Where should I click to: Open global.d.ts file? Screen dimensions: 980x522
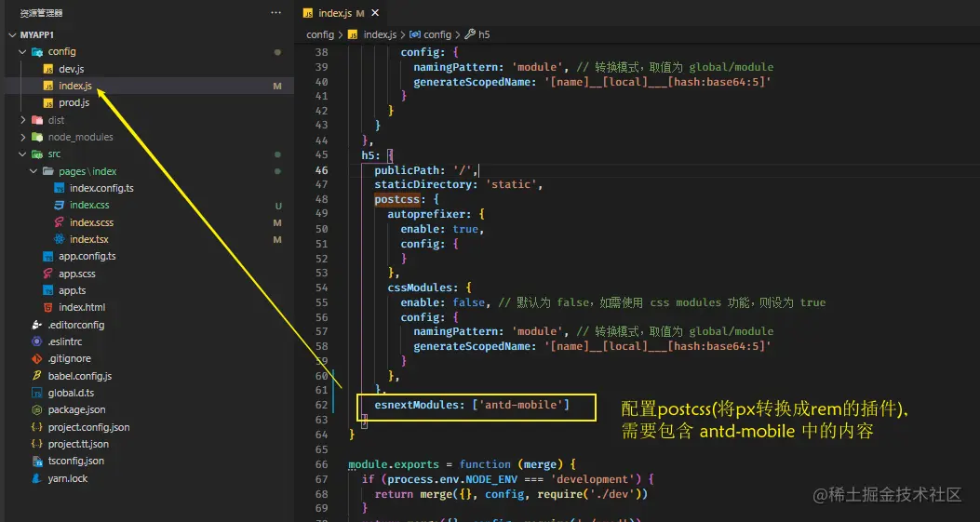pos(71,393)
